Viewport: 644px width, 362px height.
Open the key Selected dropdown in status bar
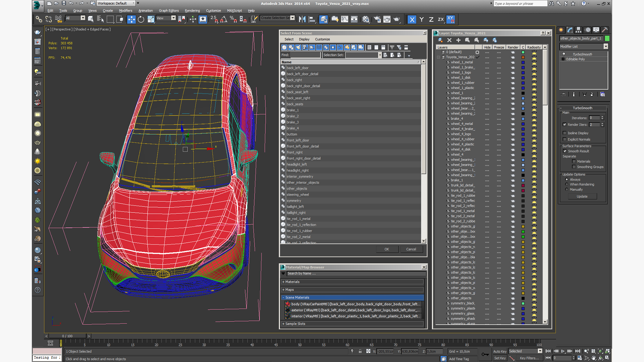(x=540, y=351)
